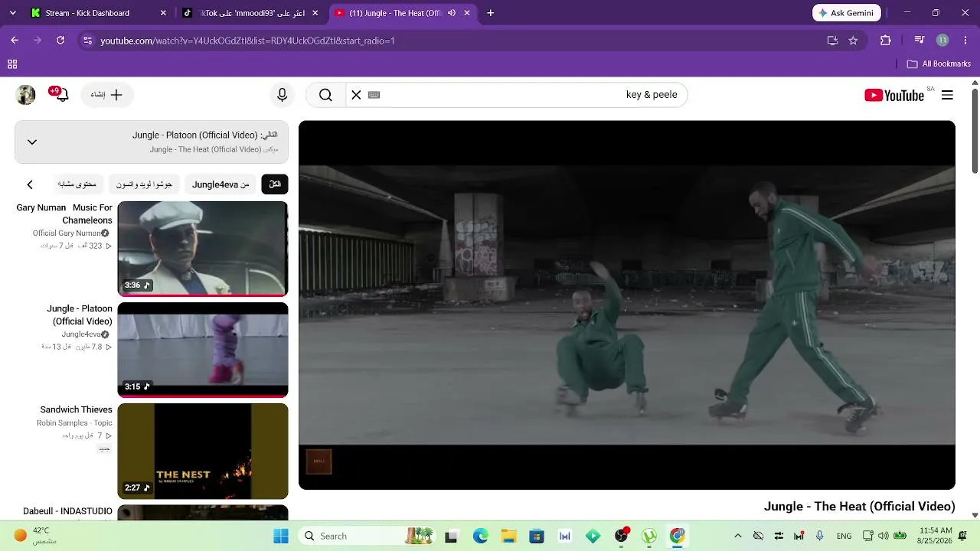Clear the search box with the X icon

coord(356,95)
